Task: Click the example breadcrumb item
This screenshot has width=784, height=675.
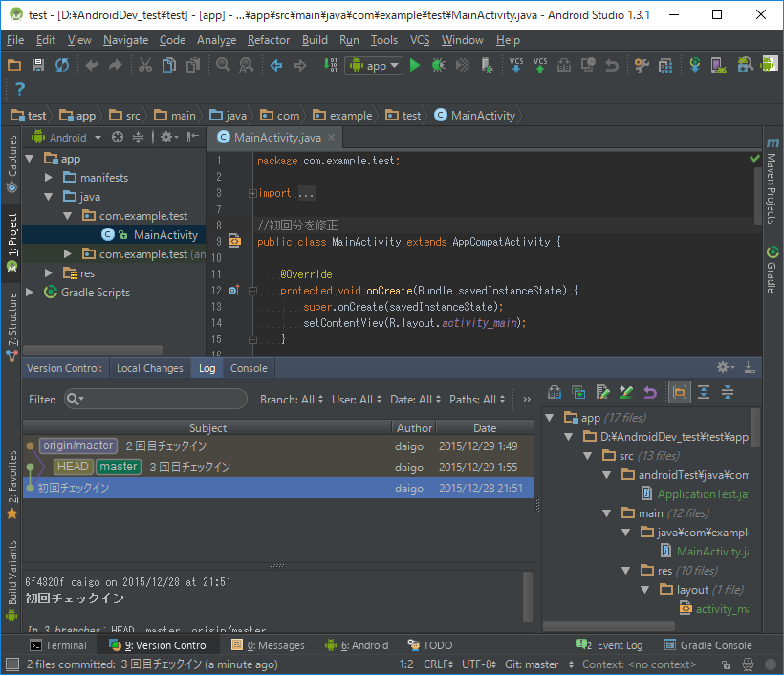Action: click(x=342, y=116)
